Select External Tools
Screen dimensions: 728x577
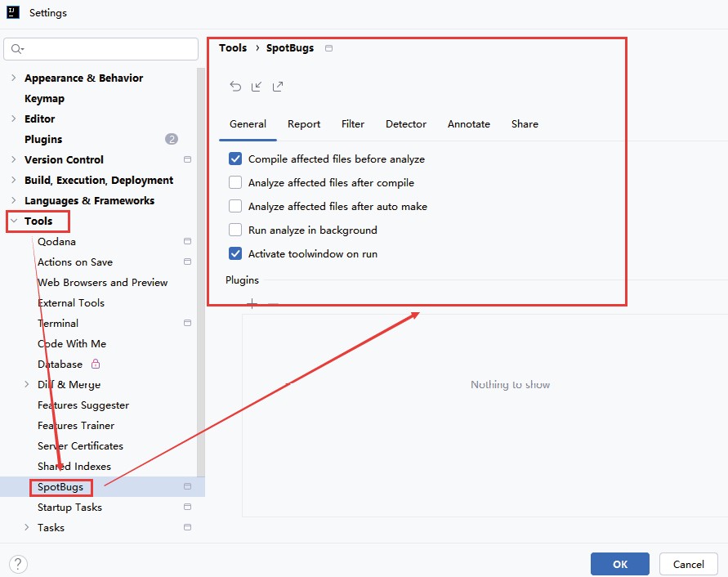(x=71, y=303)
